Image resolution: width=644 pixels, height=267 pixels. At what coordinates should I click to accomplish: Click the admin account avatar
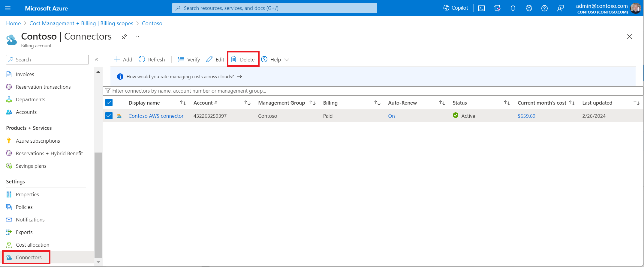(x=636, y=8)
